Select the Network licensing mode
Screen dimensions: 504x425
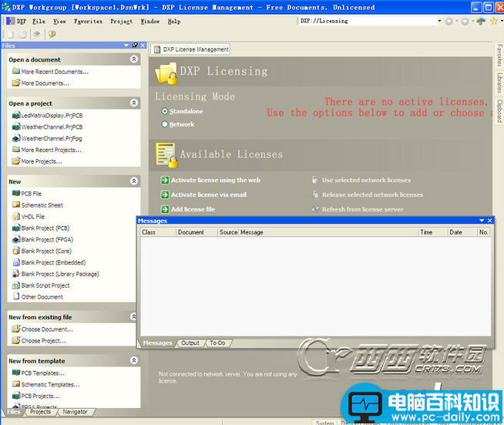click(x=165, y=124)
